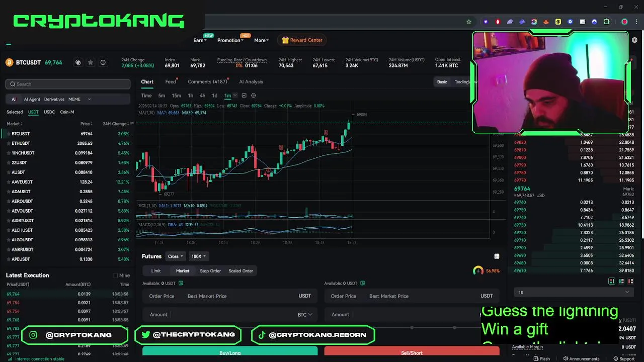
Task: Open the browser Extensions puzzle menu
Action: click(x=606, y=22)
